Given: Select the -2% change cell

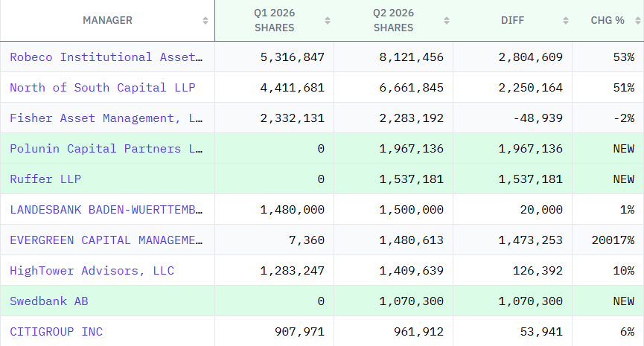Looking at the screenshot, I should [x=624, y=118].
